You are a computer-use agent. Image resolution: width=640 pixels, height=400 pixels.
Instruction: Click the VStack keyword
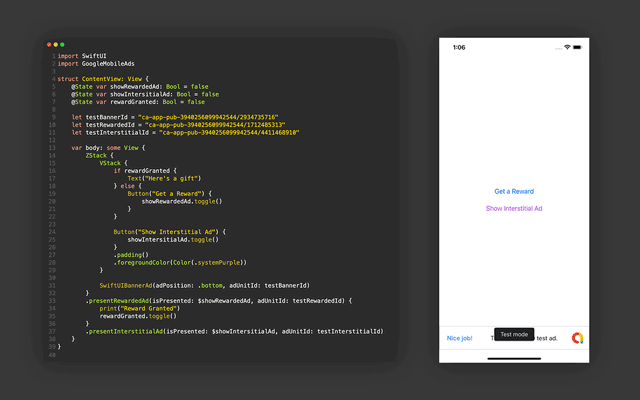110,163
